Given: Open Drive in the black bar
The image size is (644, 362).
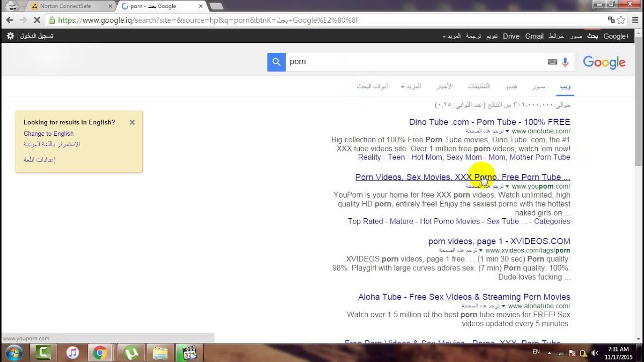Looking at the screenshot, I should pos(511,36).
